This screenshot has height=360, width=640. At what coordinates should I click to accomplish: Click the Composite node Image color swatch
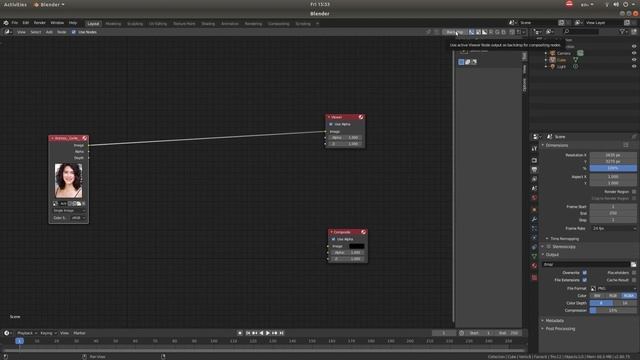(356, 246)
